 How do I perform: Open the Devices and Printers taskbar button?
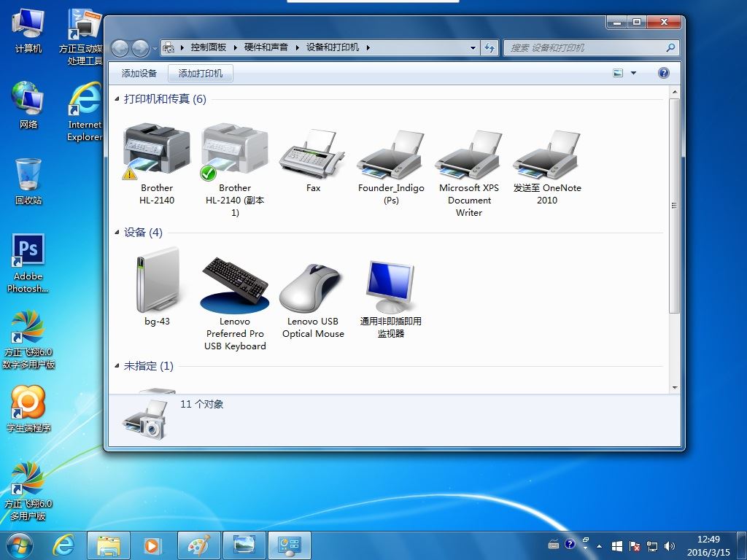pos(289,545)
